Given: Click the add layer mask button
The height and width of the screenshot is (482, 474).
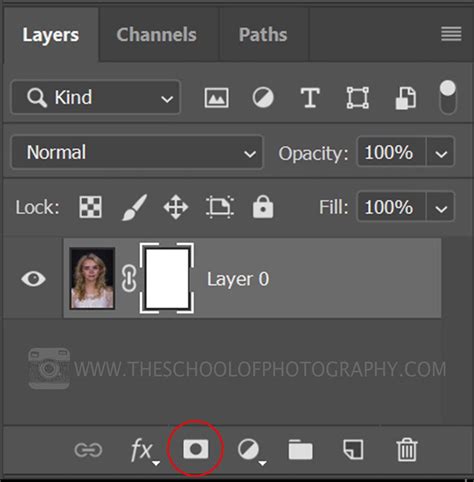Looking at the screenshot, I should [196, 449].
